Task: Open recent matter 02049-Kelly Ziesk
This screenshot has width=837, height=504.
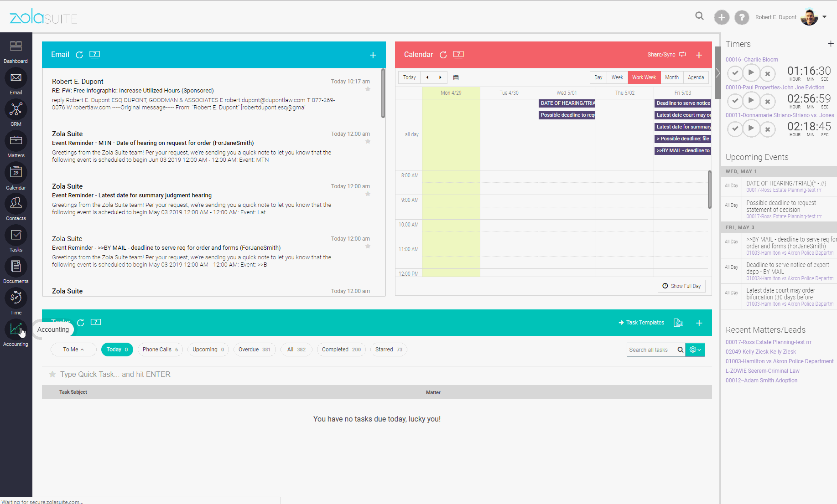Action: coord(761,352)
